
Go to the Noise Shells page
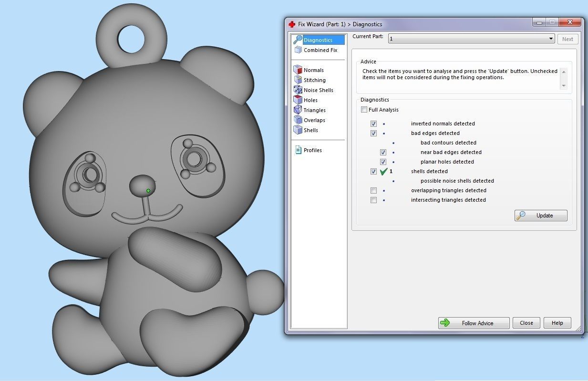coord(319,90)
